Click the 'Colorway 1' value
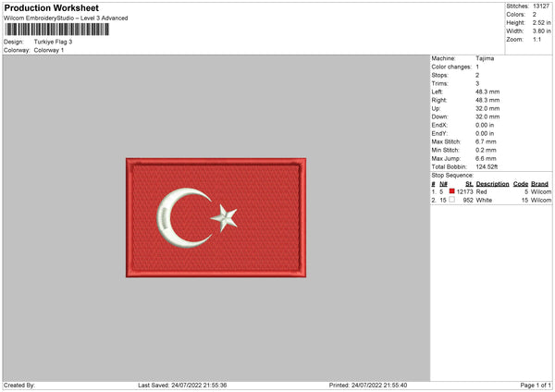Image resolution: width=555 pixels, height=392 pixels. [x=49, y=50]
